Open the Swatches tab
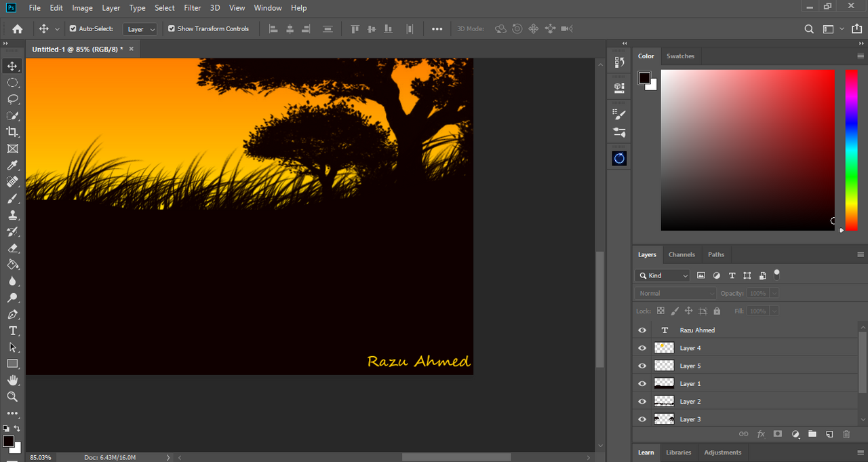This screenshot has width=868, height=462. pos(680,56)
